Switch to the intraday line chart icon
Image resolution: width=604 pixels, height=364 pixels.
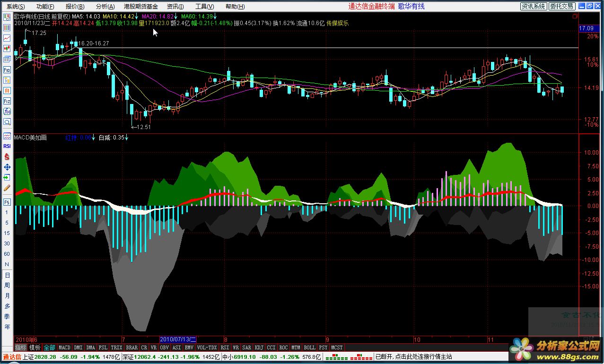pyautogui.click(x=7, y=38)
